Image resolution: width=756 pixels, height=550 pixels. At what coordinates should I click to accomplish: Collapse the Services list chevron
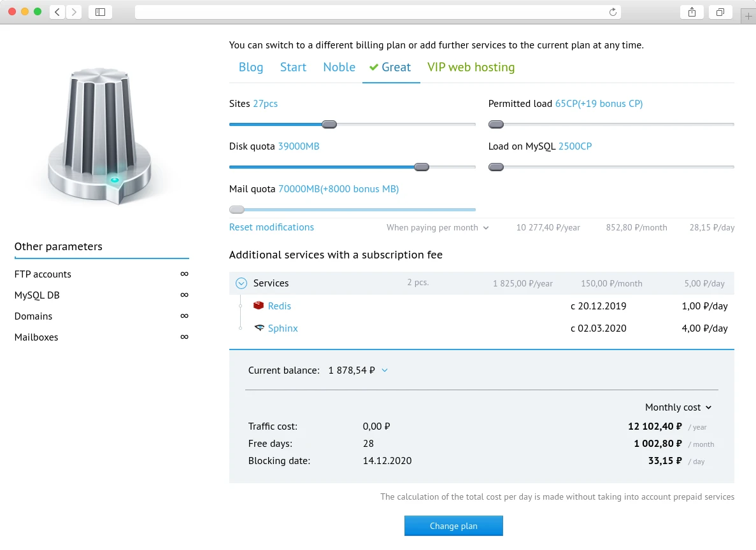pyautogui.click(x=241, y=283)
